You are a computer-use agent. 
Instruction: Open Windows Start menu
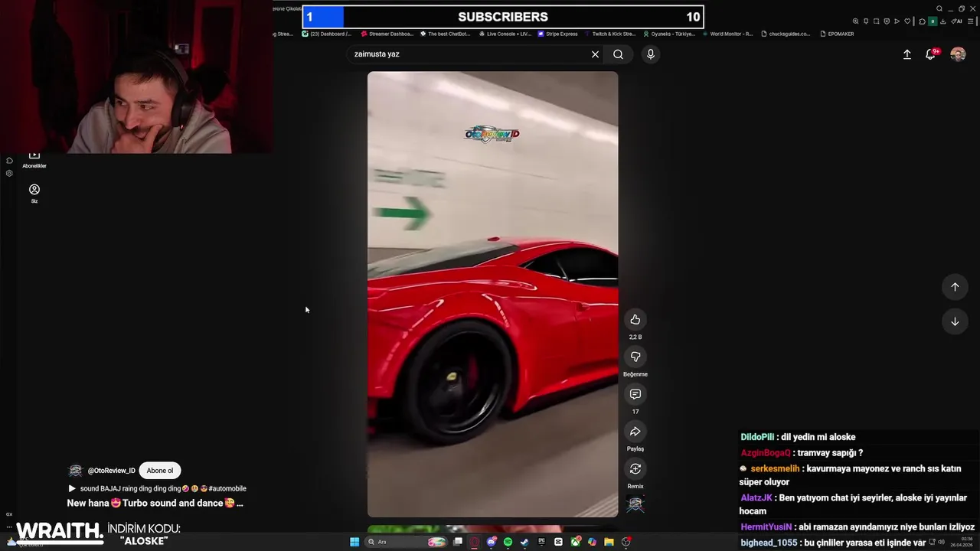coord(354,542)
